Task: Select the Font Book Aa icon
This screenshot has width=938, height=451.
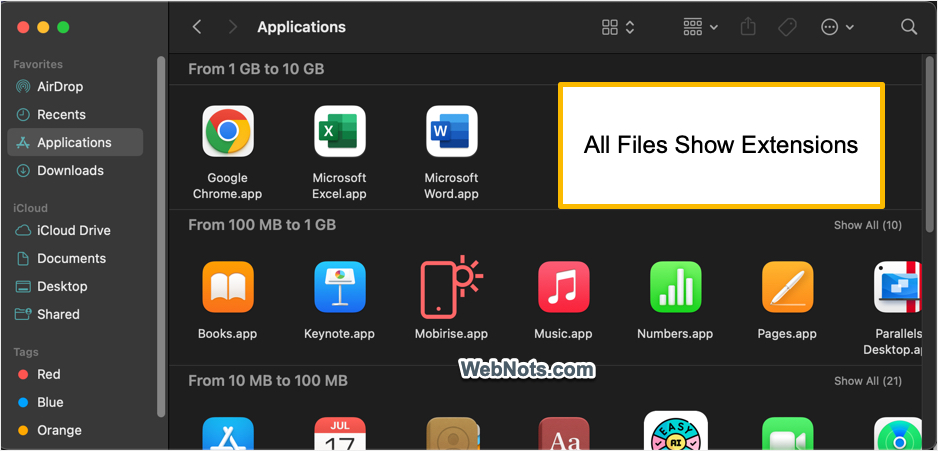Action: point(564,434)
